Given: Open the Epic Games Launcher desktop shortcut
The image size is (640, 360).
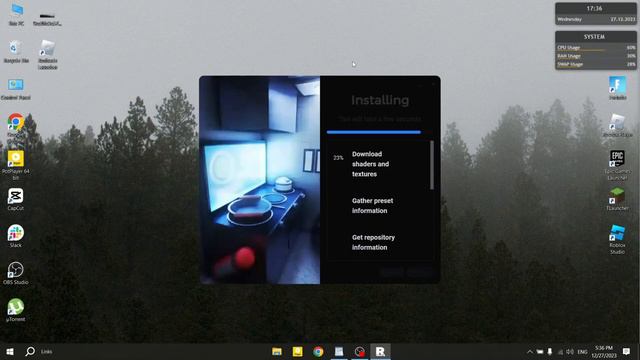Looking at the screenshot, I should pos(617,165).
